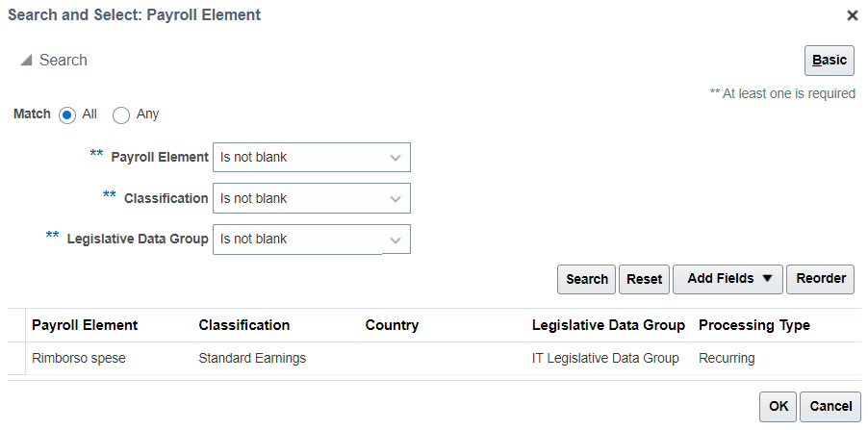Screen dimensions: 868x430
Task: Sort by Legislative Data Group column
Action: click(x=608, y=325)
